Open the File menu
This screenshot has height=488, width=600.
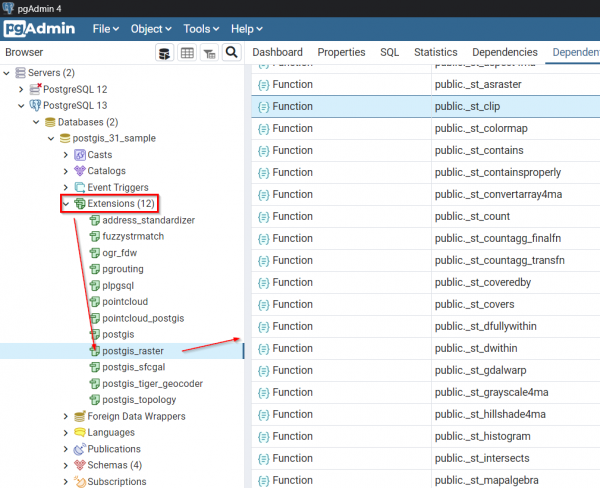106,29
